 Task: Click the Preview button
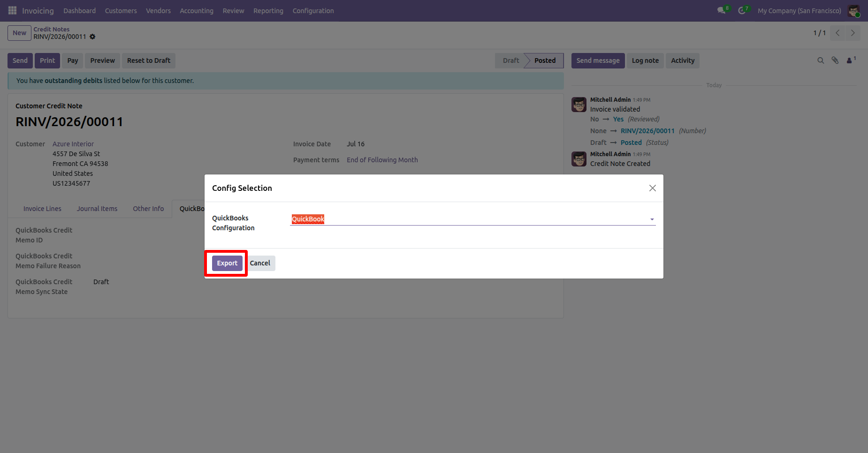[x=103, y=60]
